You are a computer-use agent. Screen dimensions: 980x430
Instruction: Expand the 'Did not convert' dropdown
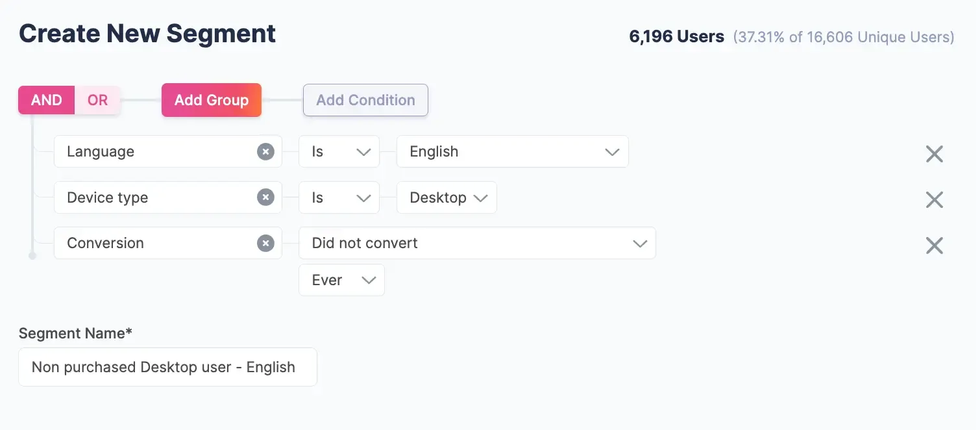[x=477, y=242]
